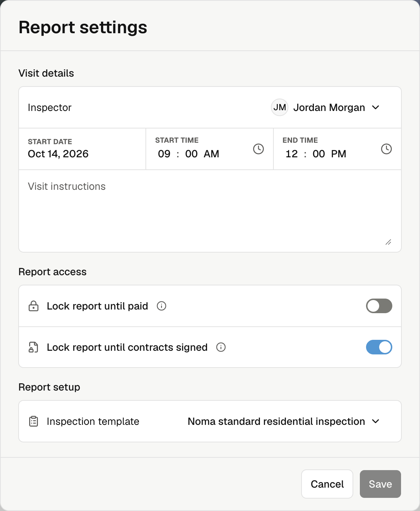Image resolution: width=420 pixels, height=511 pixels.
Task: Save the report settings
Action: (x=380, y=484)
